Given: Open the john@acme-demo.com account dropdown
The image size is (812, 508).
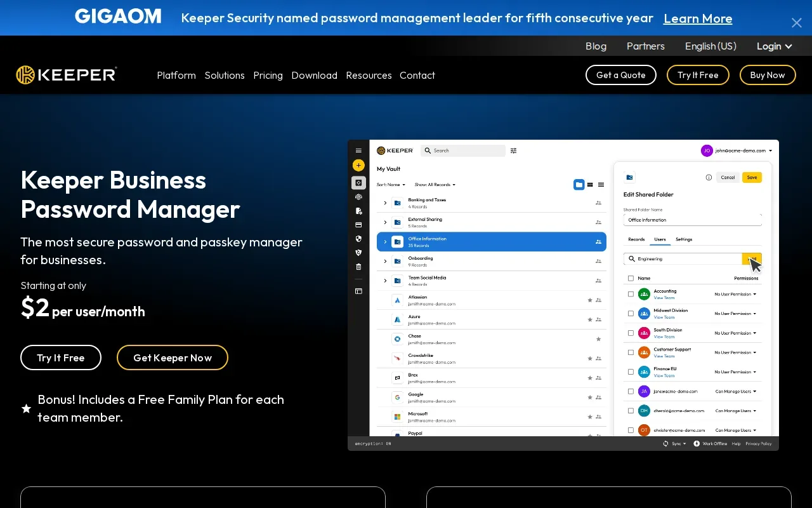Looking at the screenshot, I should [x=737, y=150].
